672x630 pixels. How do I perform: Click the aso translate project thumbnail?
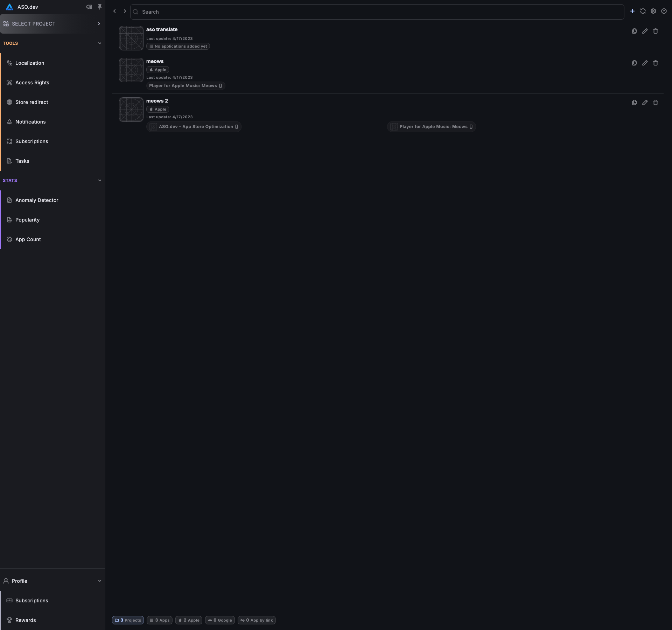tap(131, 38)
